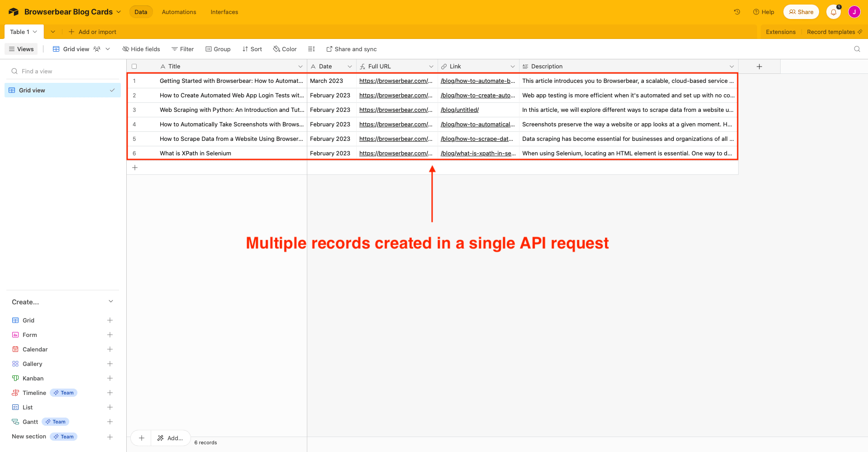Create a Gallery view
Viewport: 868px width, 452px height.
coord(33,364)
